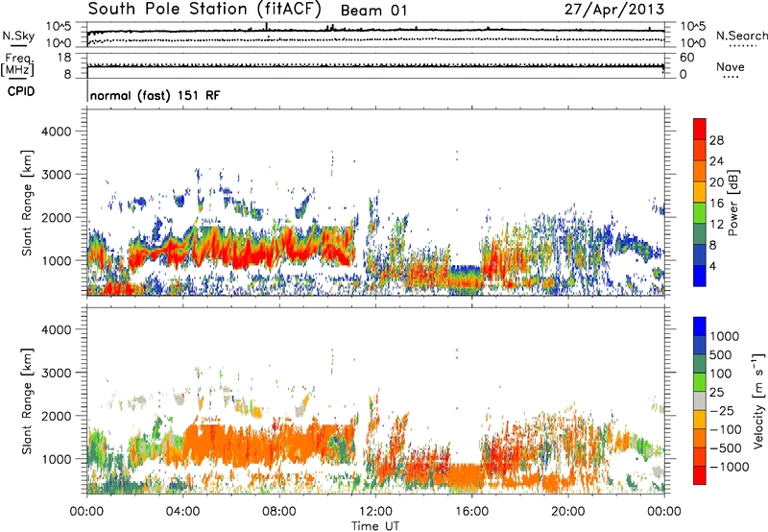768x532 pixels.
Task: Click the "60" label right of the frequency panel
Action: 686,58
